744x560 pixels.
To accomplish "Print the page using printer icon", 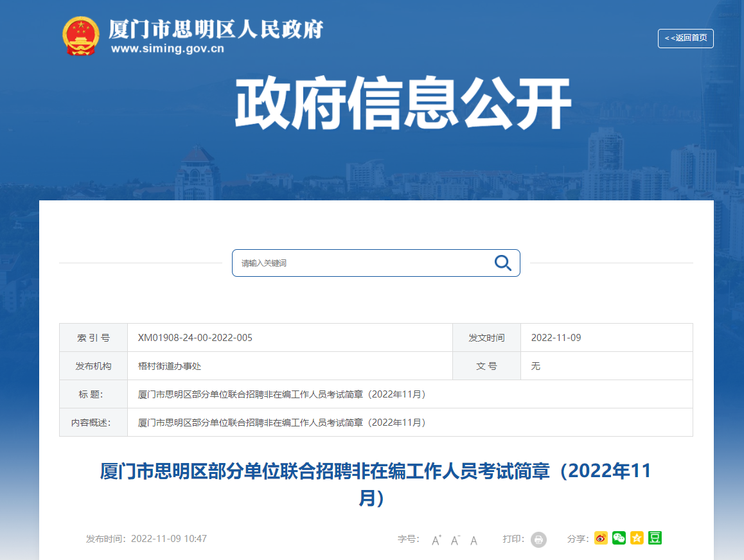I will tap(538, 539).
